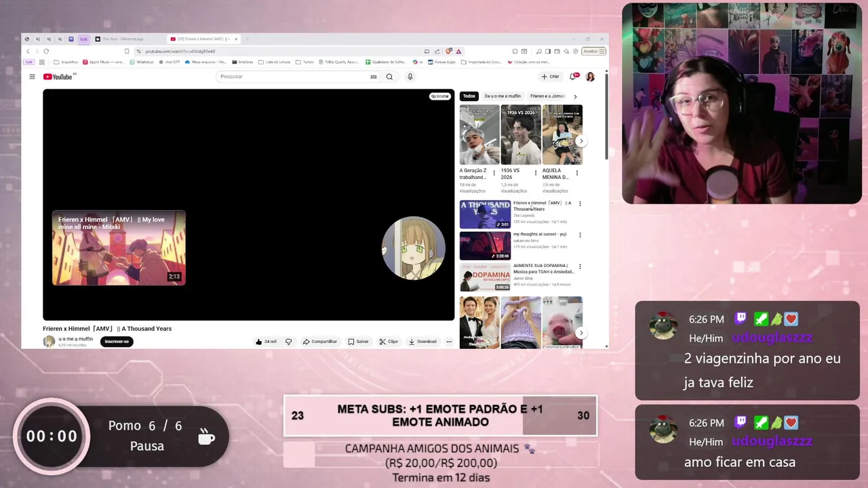868x488 pixels.
Task: Open the my thoughts at sunset video
Action: (x=485, y=246)
